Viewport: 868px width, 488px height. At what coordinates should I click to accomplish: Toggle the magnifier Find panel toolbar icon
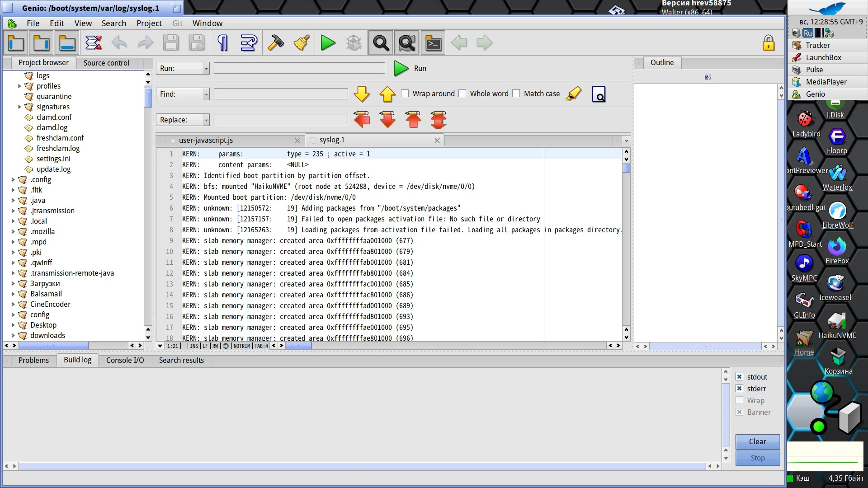[380, 43]
